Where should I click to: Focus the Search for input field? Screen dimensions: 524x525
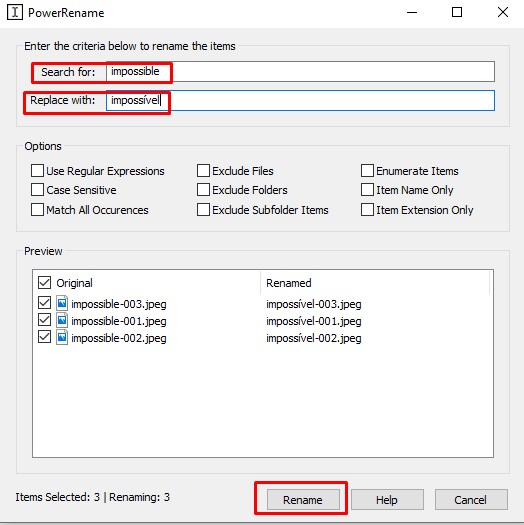[300, 71]
